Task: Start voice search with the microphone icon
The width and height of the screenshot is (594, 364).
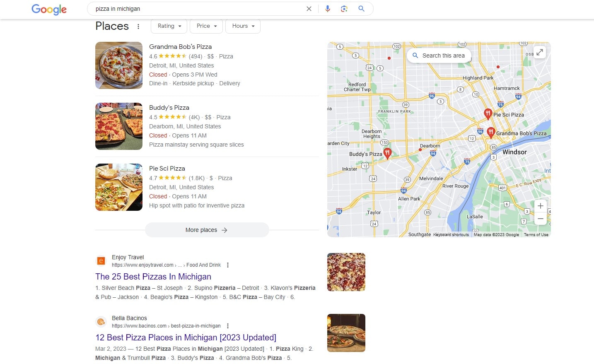Action: point(328,8)
